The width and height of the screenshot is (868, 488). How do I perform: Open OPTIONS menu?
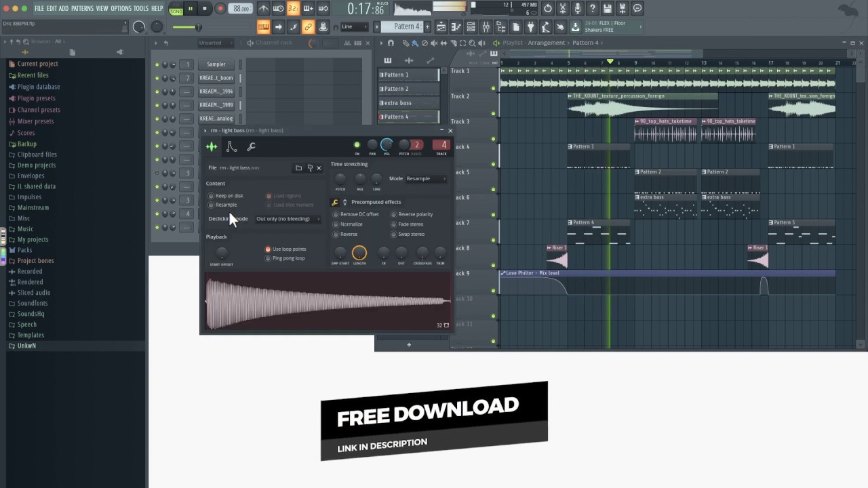point(121,9)
